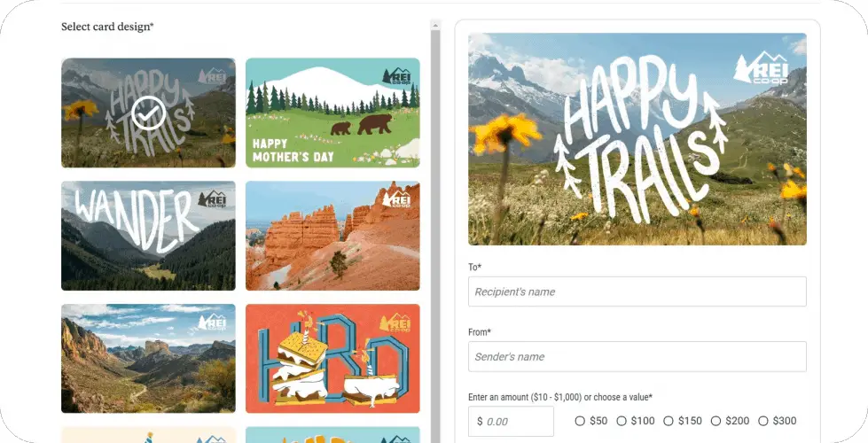Select the $150 amount option
The image size is (868, 443).
coord(669,421)
